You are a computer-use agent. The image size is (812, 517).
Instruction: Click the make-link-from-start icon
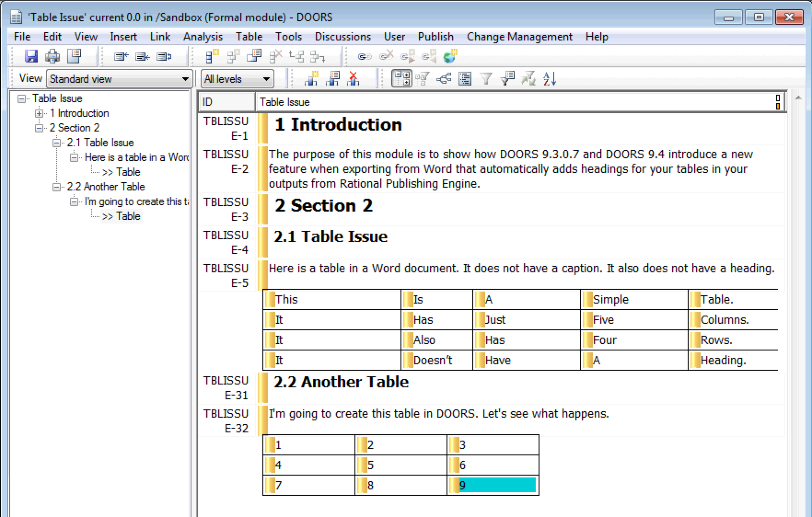pyautogui.click(x=429, y=57)
